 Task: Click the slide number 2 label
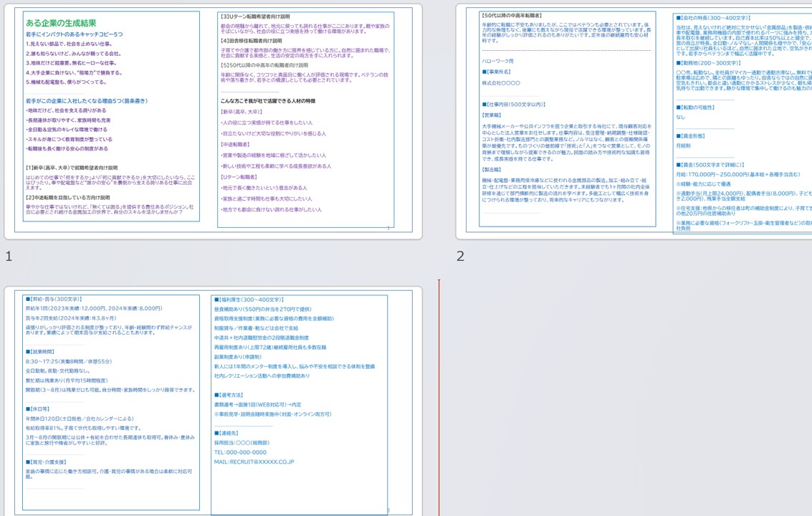tap(461, 256)
